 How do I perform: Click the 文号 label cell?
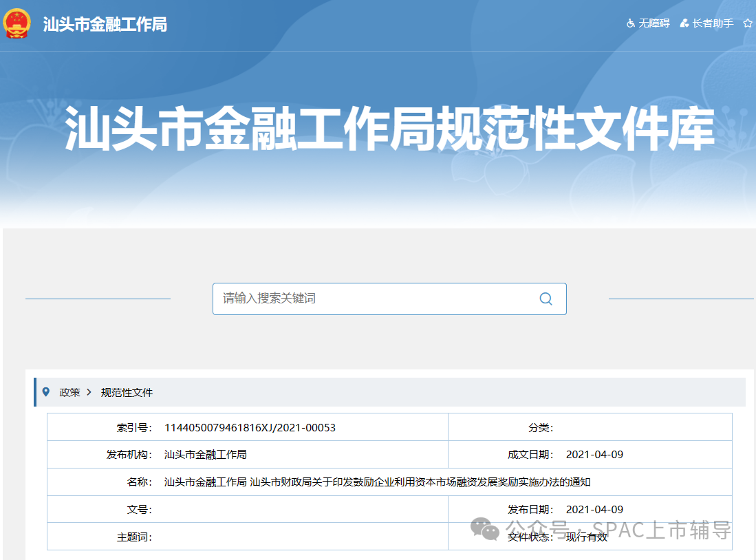tap(140, 509)
